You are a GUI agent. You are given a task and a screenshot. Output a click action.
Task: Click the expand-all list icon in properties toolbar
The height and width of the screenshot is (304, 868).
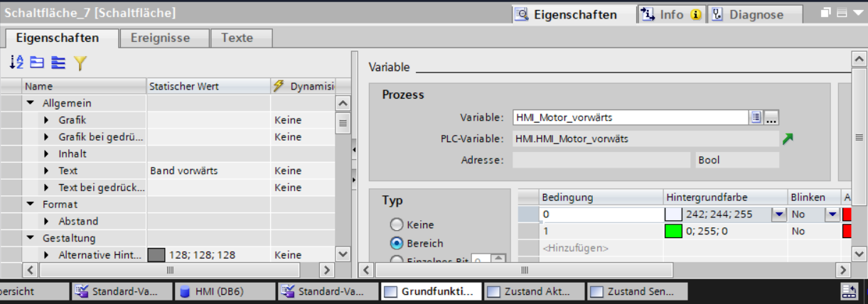[x=58, y=63]
